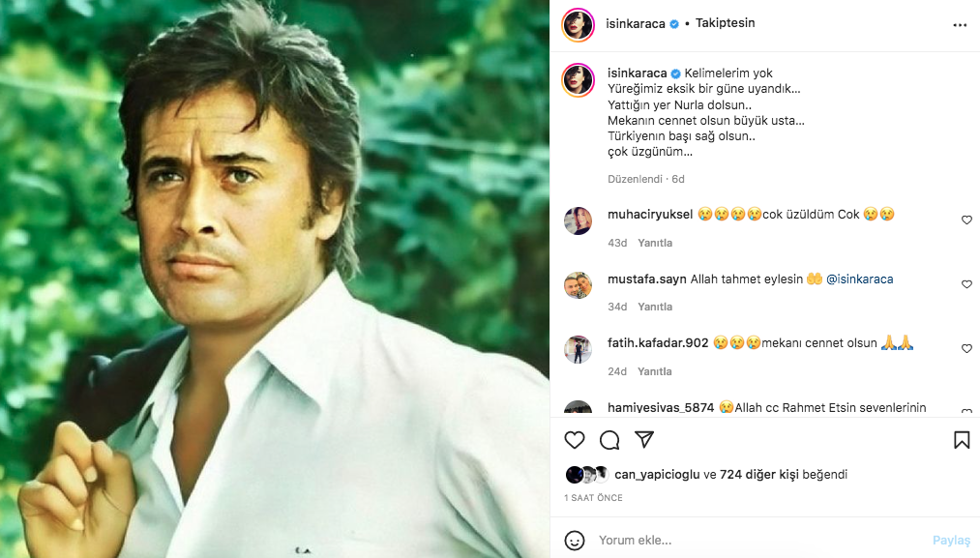Like muhaciryuksel's comment with the heart toggle
Screen dimensions: 980x558
(966, 220)
